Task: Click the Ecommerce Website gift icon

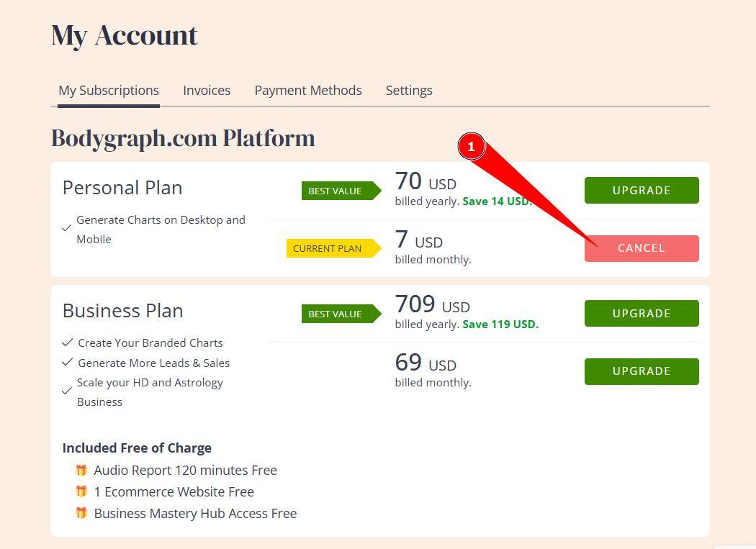Action: coord(81,492)
